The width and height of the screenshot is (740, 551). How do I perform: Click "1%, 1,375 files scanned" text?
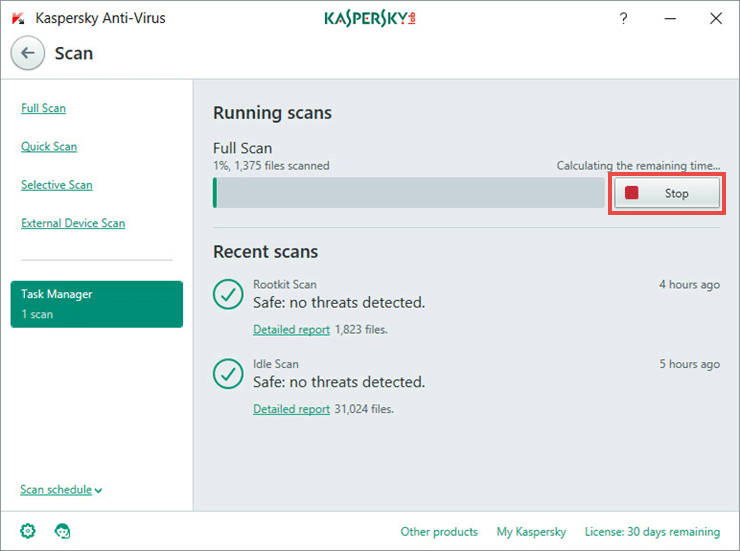[x=271, y=166]
